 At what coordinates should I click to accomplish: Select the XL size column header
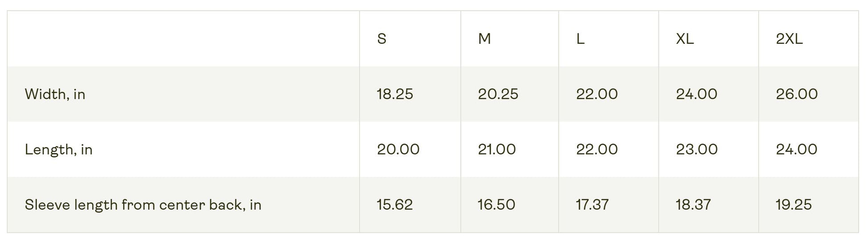(685, 39)
